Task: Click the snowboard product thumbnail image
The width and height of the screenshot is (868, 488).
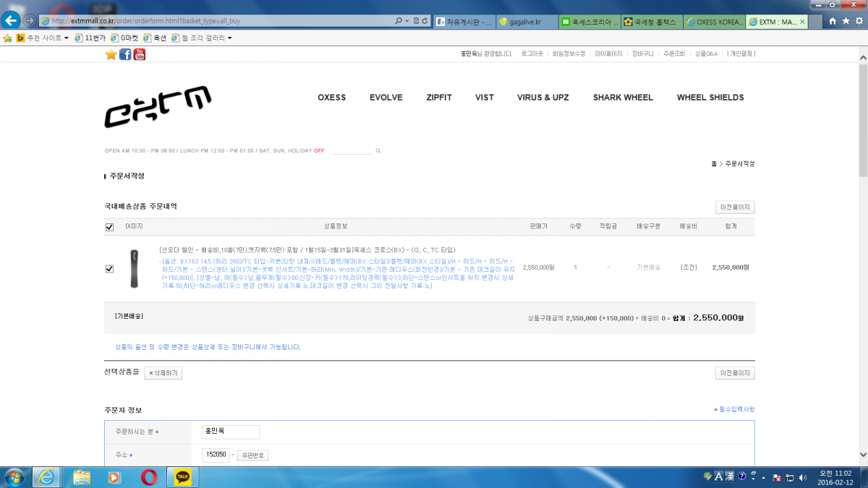Action: pos(134,268)
